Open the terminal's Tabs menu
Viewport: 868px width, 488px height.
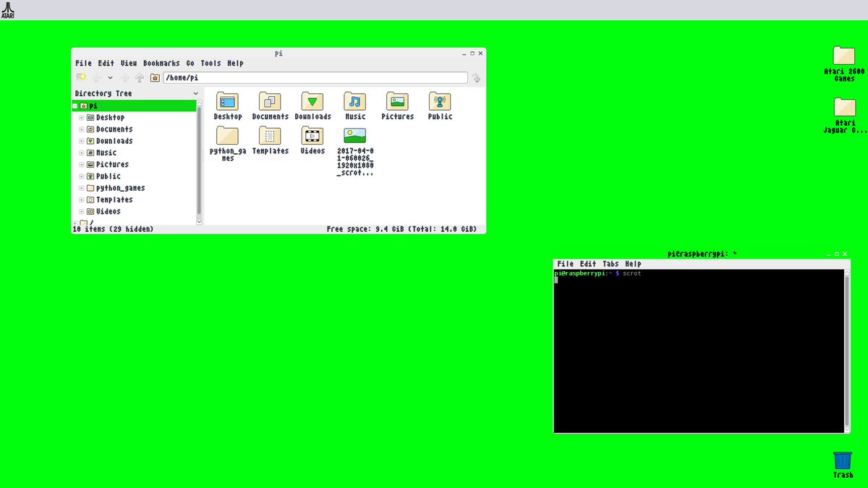pyautogui.click(x=610, y=264)
